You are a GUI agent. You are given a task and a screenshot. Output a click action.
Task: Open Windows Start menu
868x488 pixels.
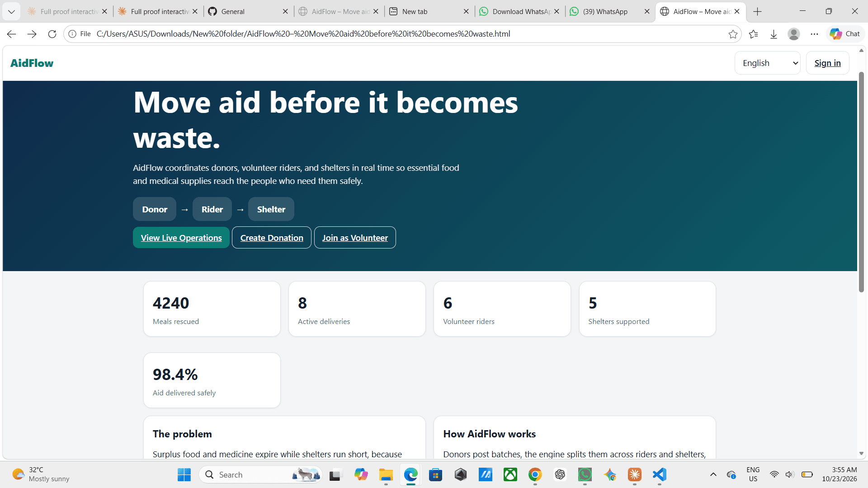point(184,475)
